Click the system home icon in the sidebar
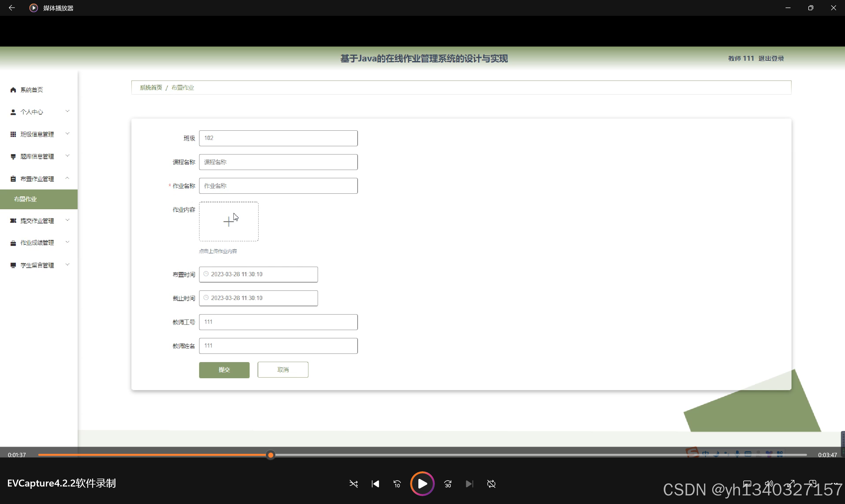 click(x=13, y=90)
